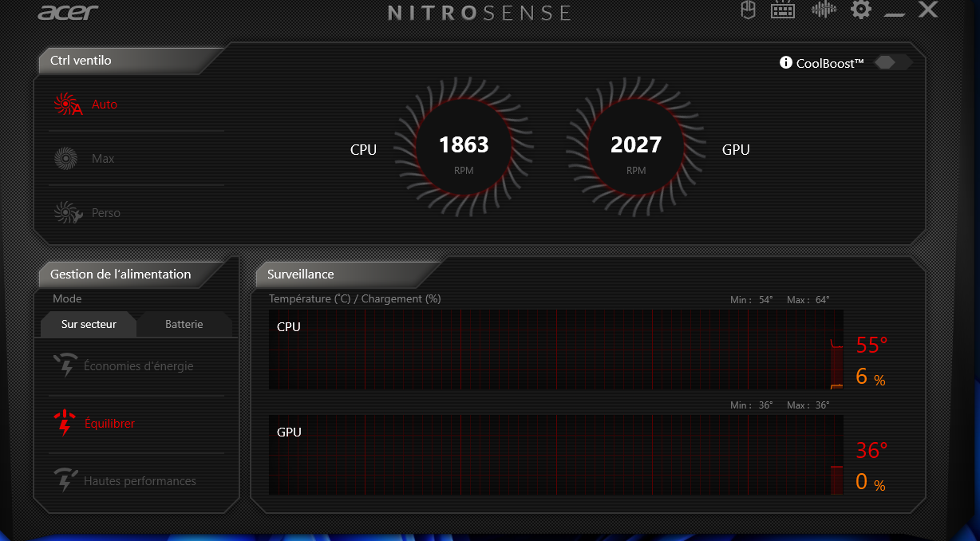Open the audio waveform icon in title bar

click(824, 10)
